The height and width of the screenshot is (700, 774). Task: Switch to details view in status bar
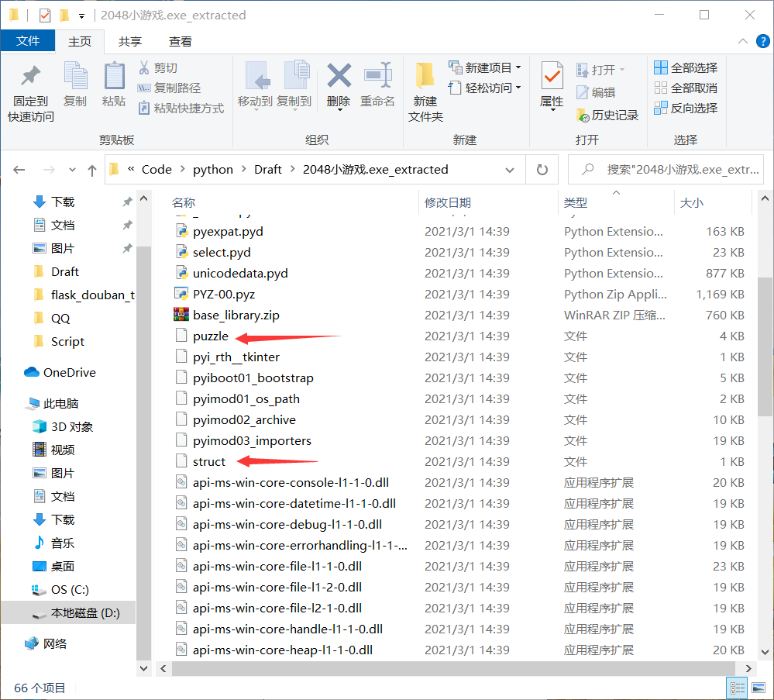point(738,687)
